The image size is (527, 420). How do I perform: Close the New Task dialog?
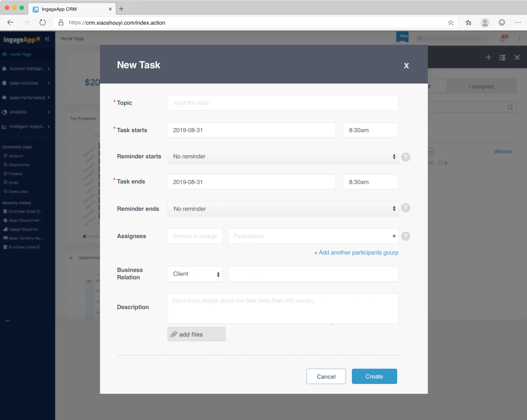click(x=406, y=66)
